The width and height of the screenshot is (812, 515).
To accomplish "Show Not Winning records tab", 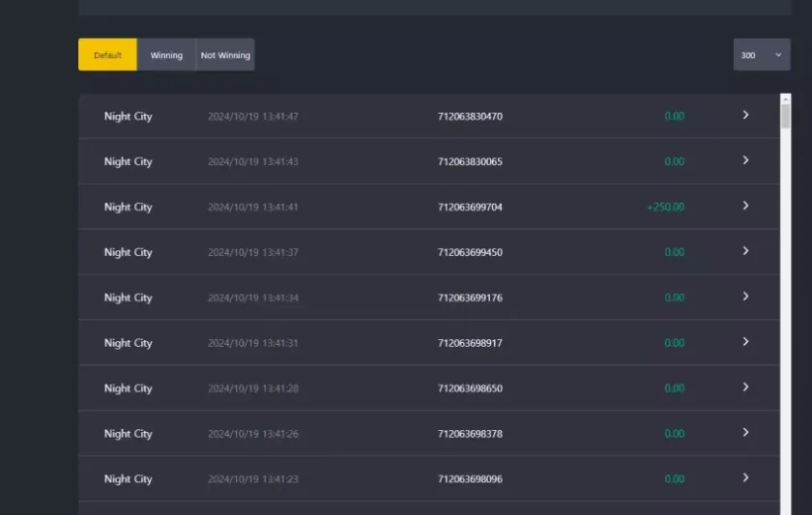I will pyautogui.click(x=225, y=55).
